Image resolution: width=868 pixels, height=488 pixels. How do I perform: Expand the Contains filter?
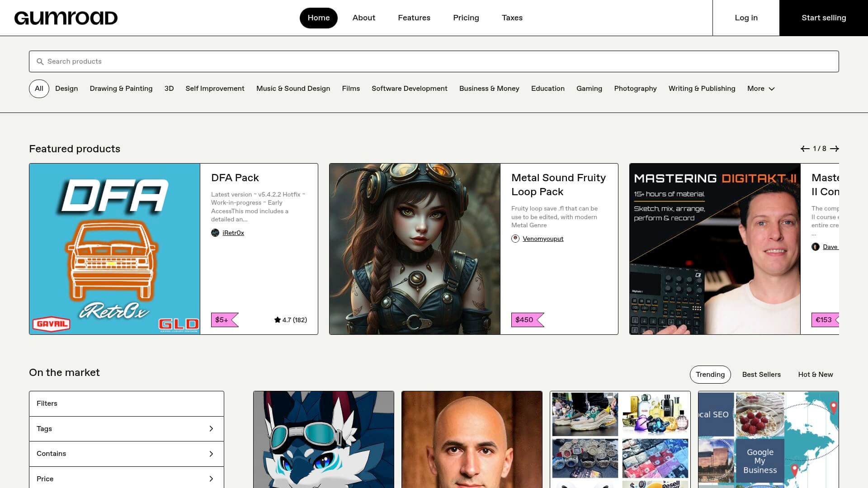click(127, 454)
